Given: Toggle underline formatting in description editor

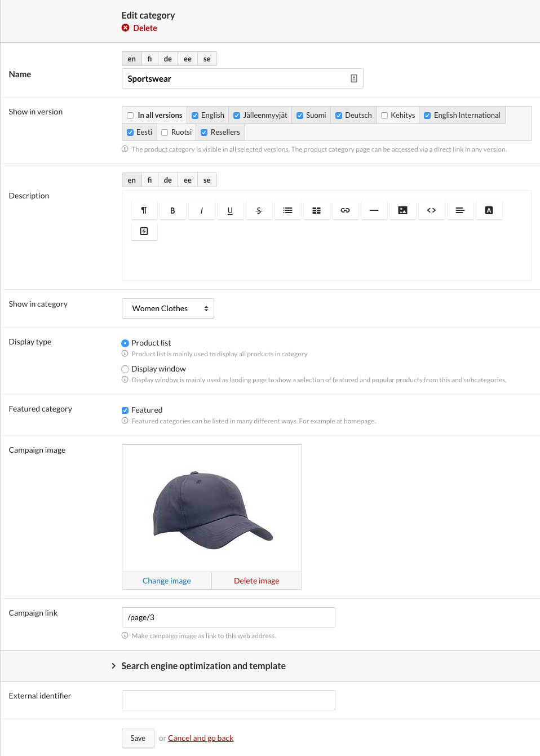Looking at the screenshot, I should click(x=230, y=210).
